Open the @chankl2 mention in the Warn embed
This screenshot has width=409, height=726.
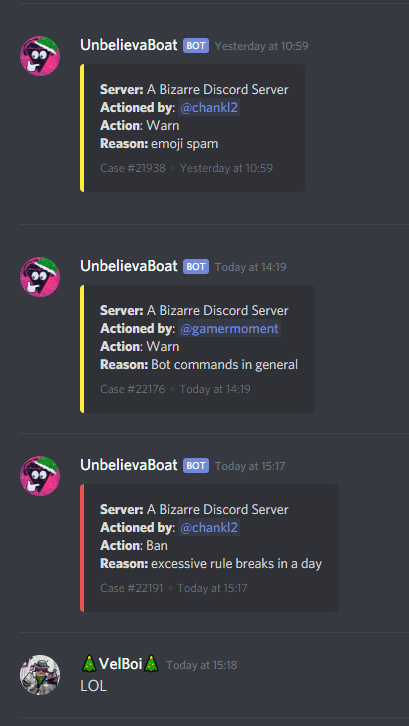click(209, 107)
